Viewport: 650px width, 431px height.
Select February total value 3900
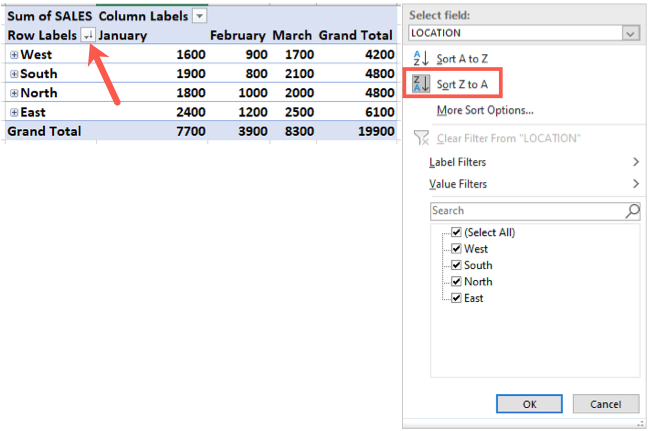(253, 131)
